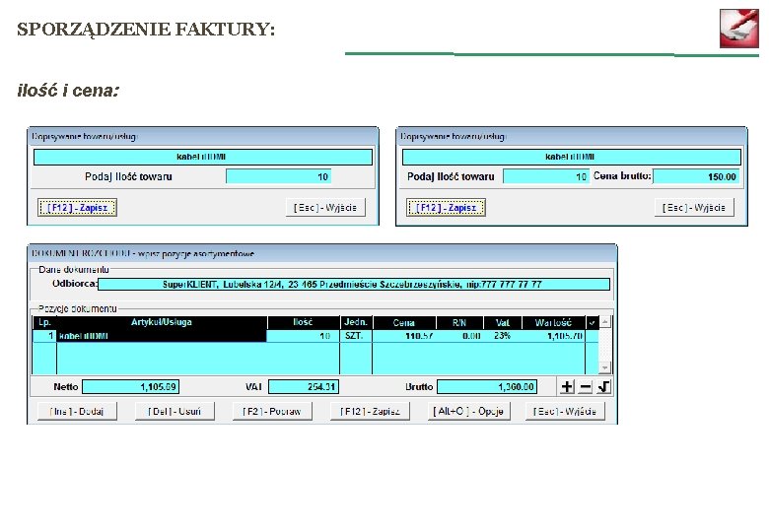Click the application logo in top-right corner
Viewport: 769px width, 532px height.
(x=739, y=29)
